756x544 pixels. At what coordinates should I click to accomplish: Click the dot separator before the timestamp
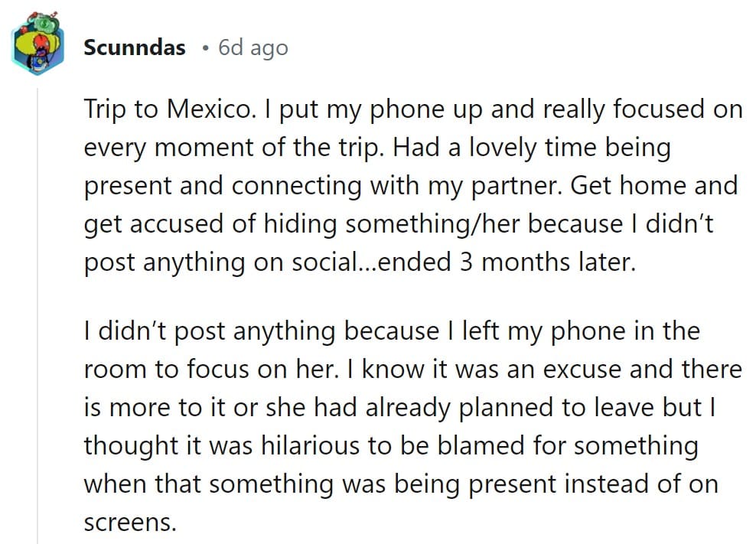[x=206, y=48]
